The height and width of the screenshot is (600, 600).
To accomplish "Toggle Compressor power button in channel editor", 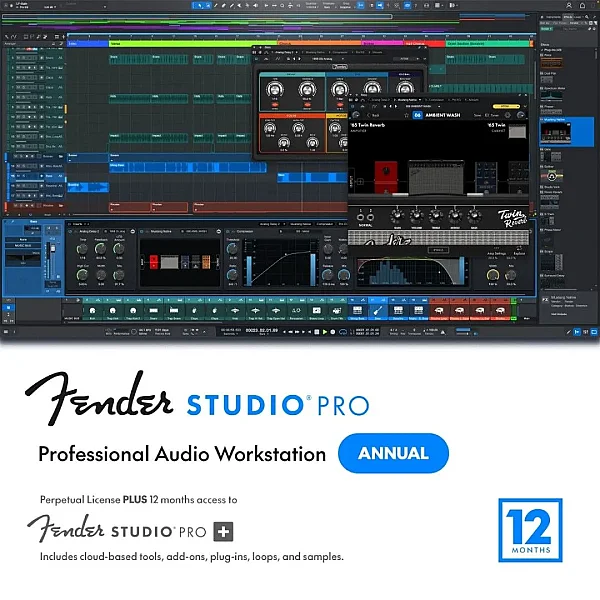I will pos(227,232).
